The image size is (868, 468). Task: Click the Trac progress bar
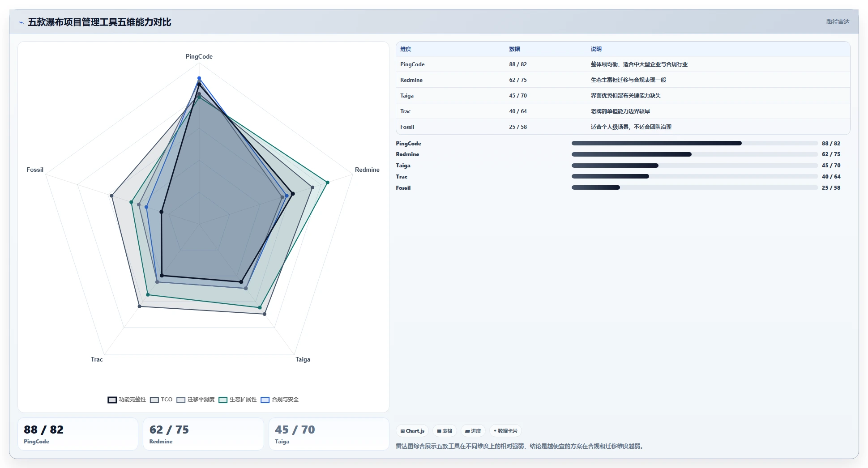pyautogui.click(x=694, y=176)
